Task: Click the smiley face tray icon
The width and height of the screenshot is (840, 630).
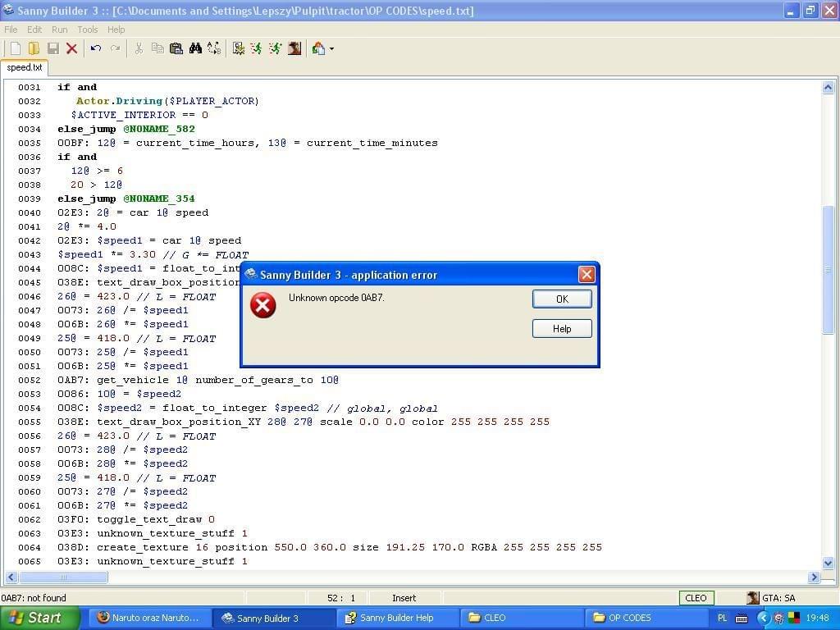Action: coord(779,619)
